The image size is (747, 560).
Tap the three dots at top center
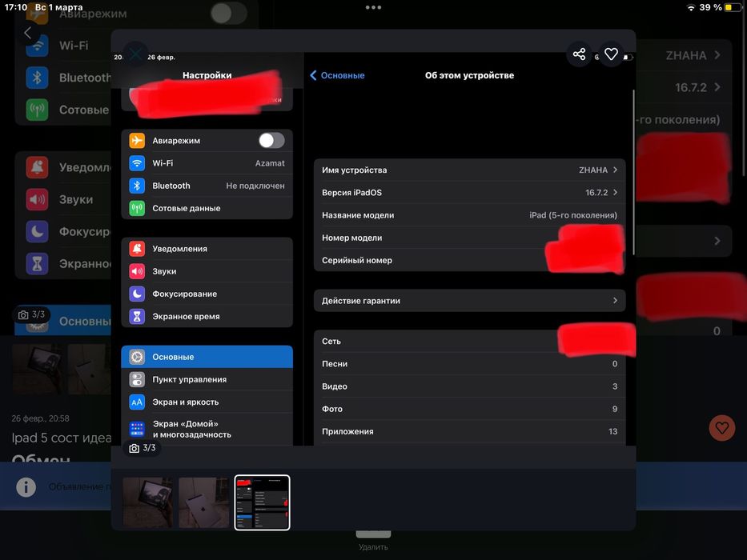pyautogui.click(x=373, y=7)
